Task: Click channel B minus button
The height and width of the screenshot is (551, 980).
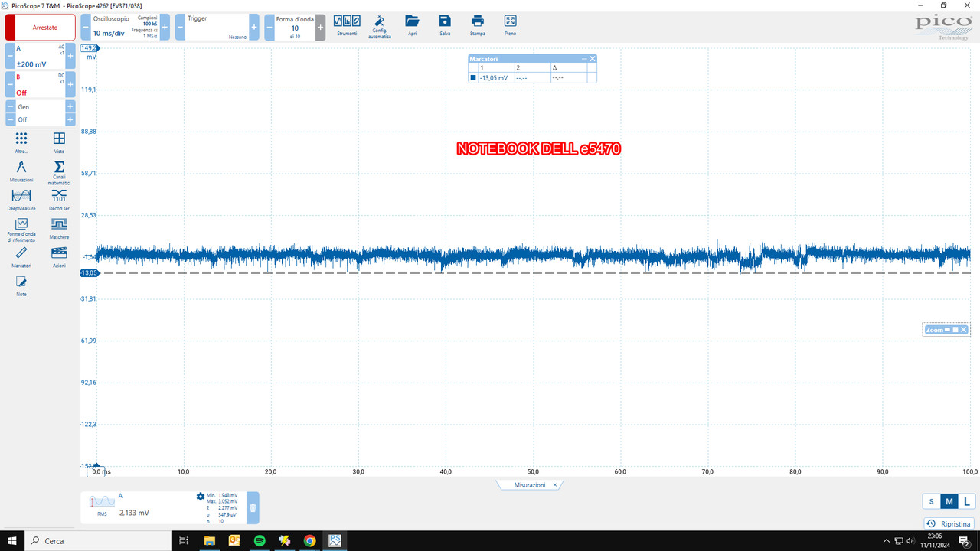Action: (11, 85)
